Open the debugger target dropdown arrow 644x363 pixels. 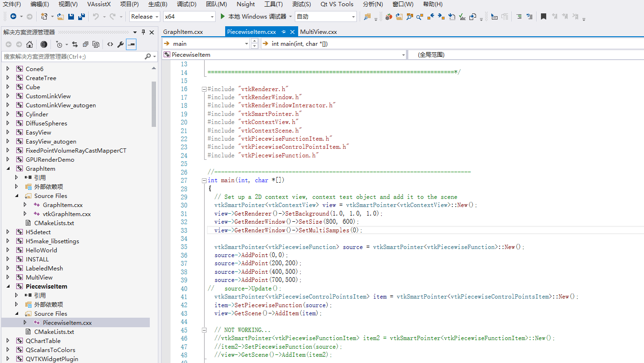[x=291, y=16]
